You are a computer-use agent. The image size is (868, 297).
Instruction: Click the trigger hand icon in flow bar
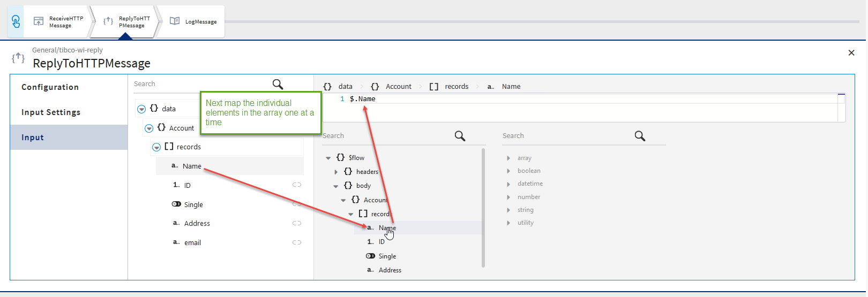coord(16,21)
